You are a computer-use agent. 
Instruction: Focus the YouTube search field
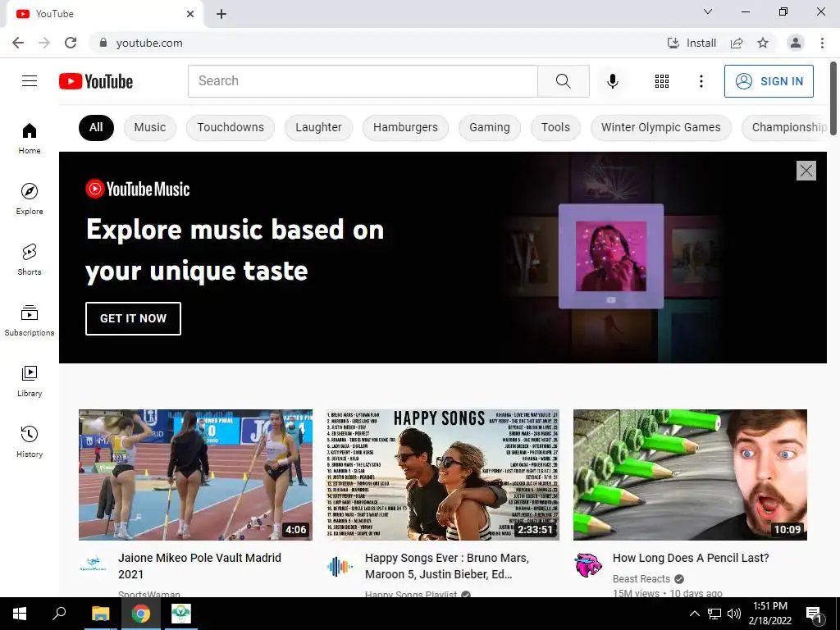(x=363, y=81)
